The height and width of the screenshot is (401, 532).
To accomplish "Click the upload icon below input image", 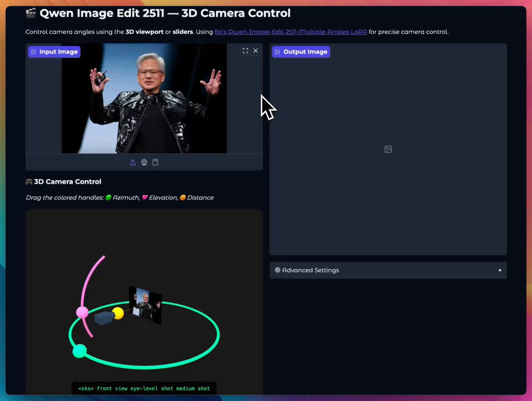I will point(133,162).
